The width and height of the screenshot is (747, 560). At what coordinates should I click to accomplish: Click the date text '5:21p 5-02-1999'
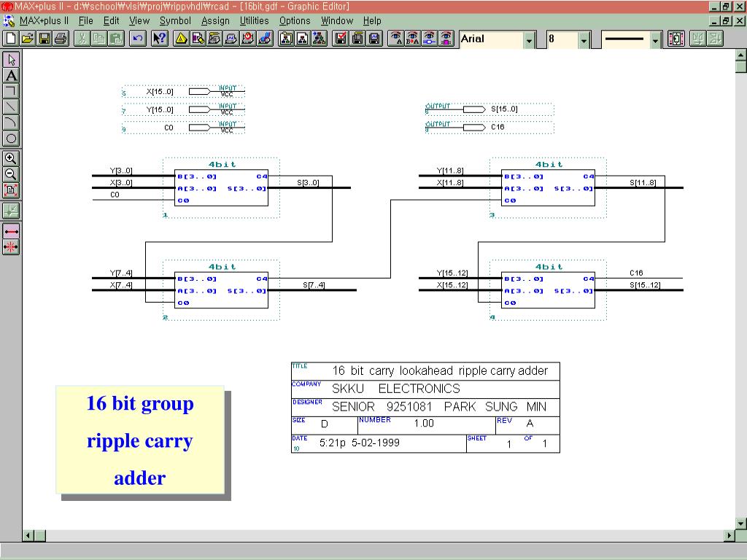pos(359,443)
